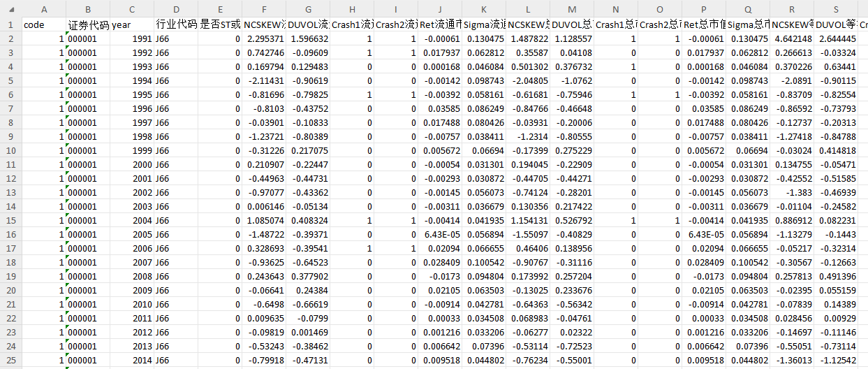The image size is (868, 369).
Task: Click cell with value -2.11431
Action: (264, 80)
